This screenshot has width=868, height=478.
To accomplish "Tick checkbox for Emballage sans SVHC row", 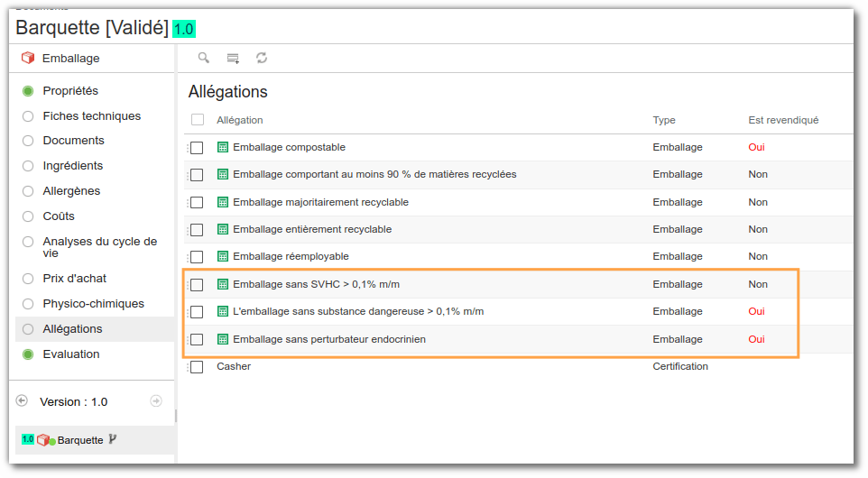I will [x=197, y=285].
